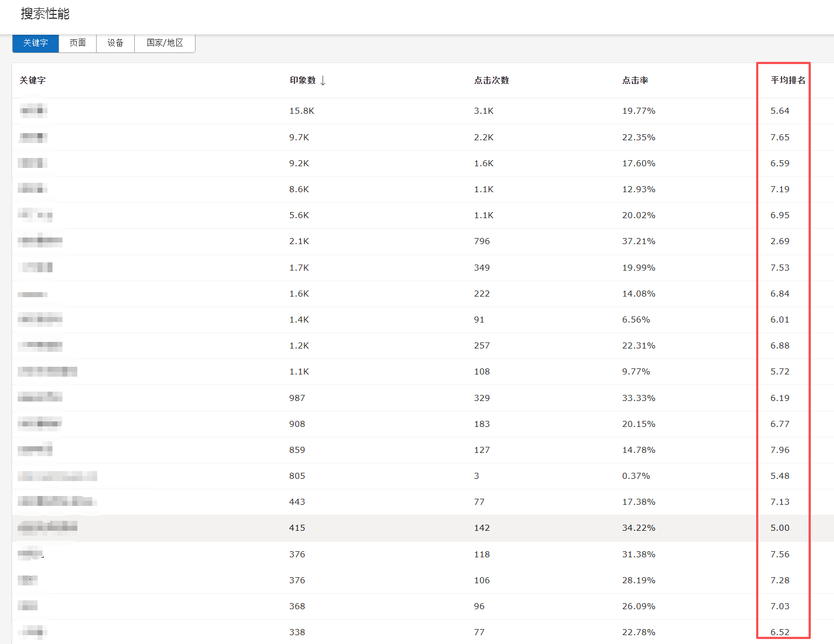Select the 设备 tab
The height and width of the screenshot is (644, 834).
pyautogui.click(x=115, y=43)
